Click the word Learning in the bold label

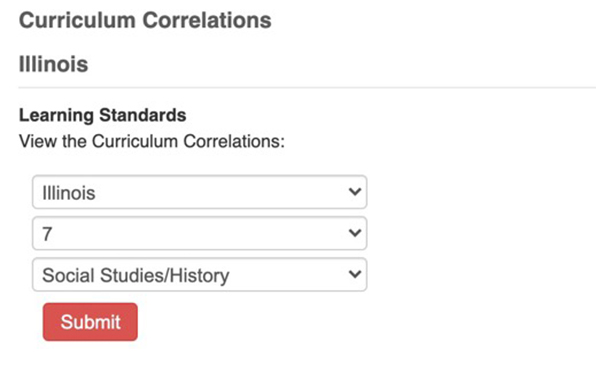coord(56,116)
